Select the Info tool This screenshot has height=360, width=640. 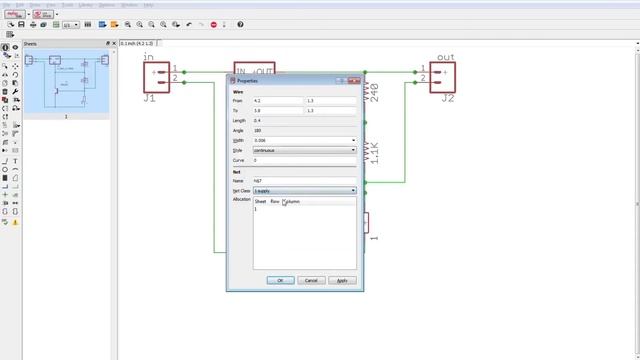[5, 47]
